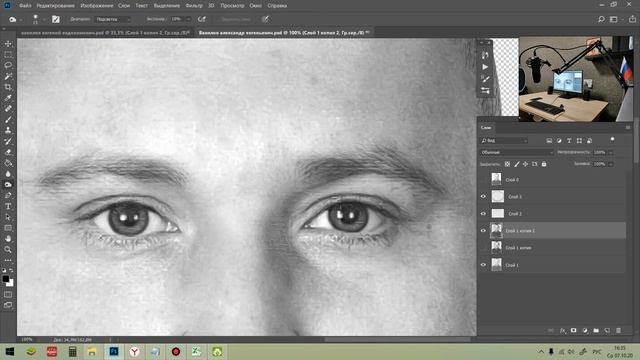Image resolution: width=640 pixels, height=360 pixels.
Task: Select the Rectangular Marquee tool
Action: [8, 54]
